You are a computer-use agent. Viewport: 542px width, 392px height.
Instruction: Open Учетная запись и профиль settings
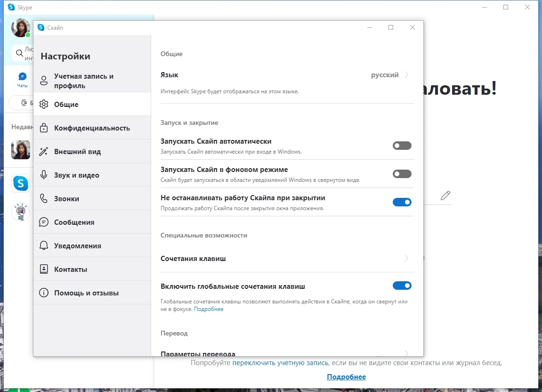[x=92, y=81]
